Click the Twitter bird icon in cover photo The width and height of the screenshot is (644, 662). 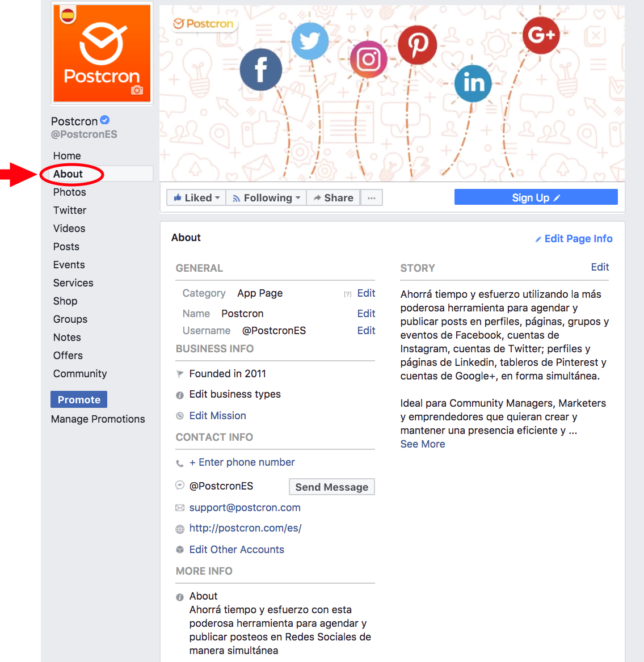point(310,41)
